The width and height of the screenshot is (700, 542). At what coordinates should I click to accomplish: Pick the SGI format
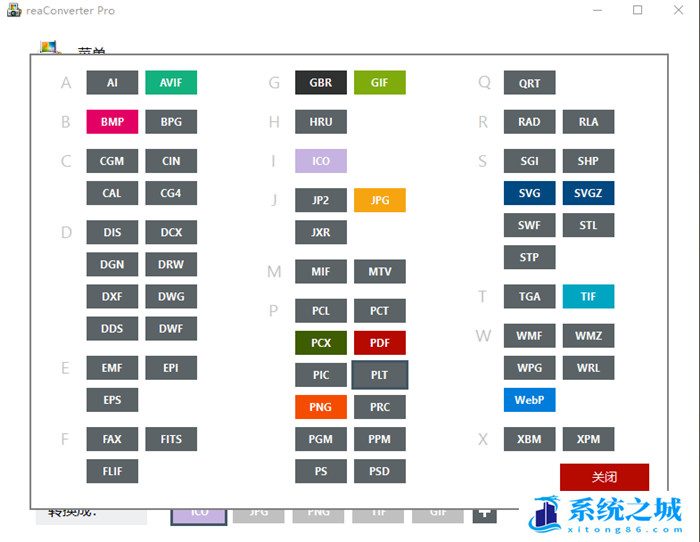click(529, 161)
